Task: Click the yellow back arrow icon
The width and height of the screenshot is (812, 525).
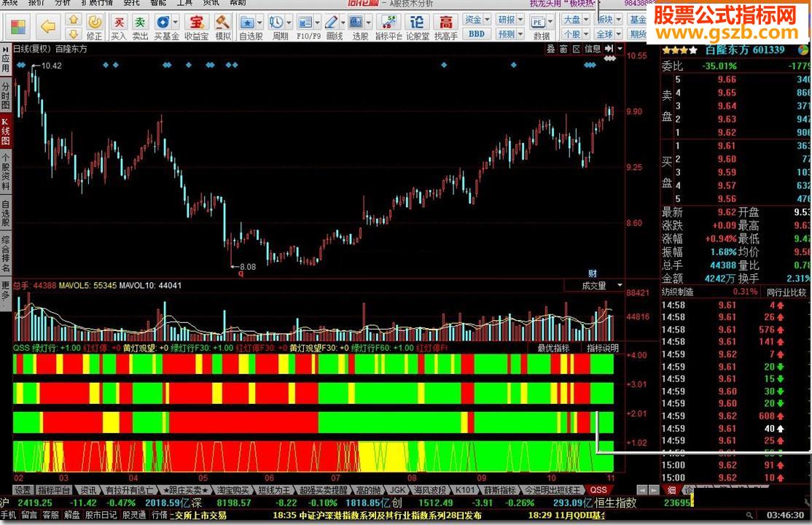Action: (47, 26)
